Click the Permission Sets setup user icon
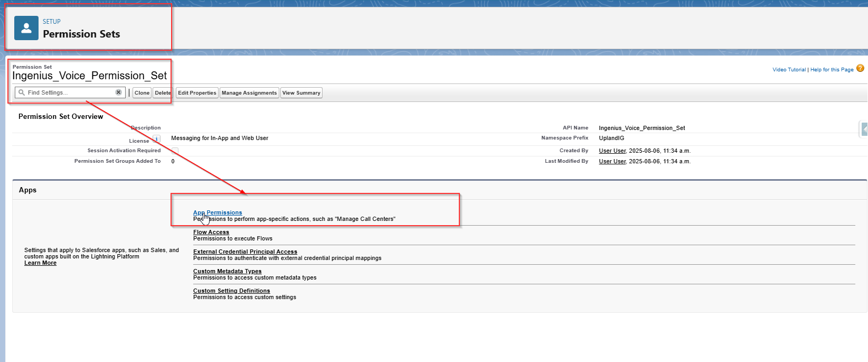Screen dimensions: 868x362 pos(26,28)
